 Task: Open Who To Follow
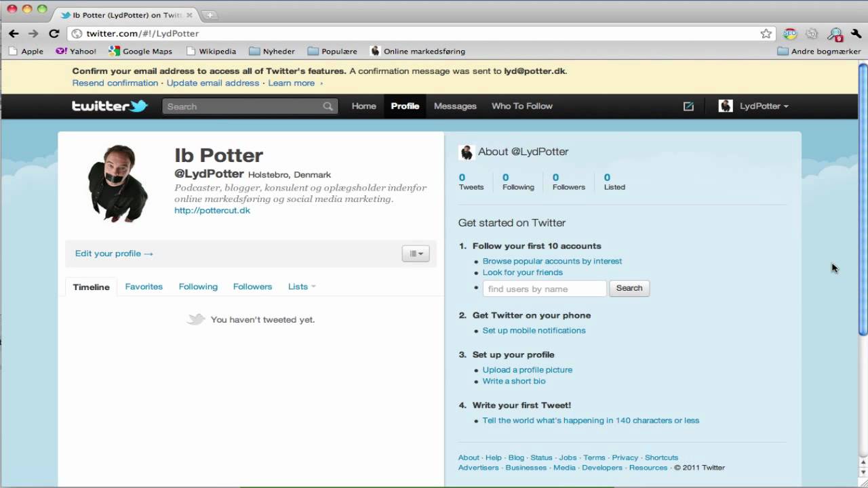coord(522,106)
